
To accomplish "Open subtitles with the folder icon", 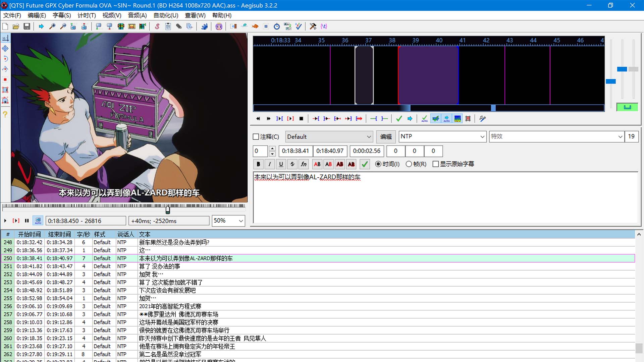I will [x=16, y=26].
